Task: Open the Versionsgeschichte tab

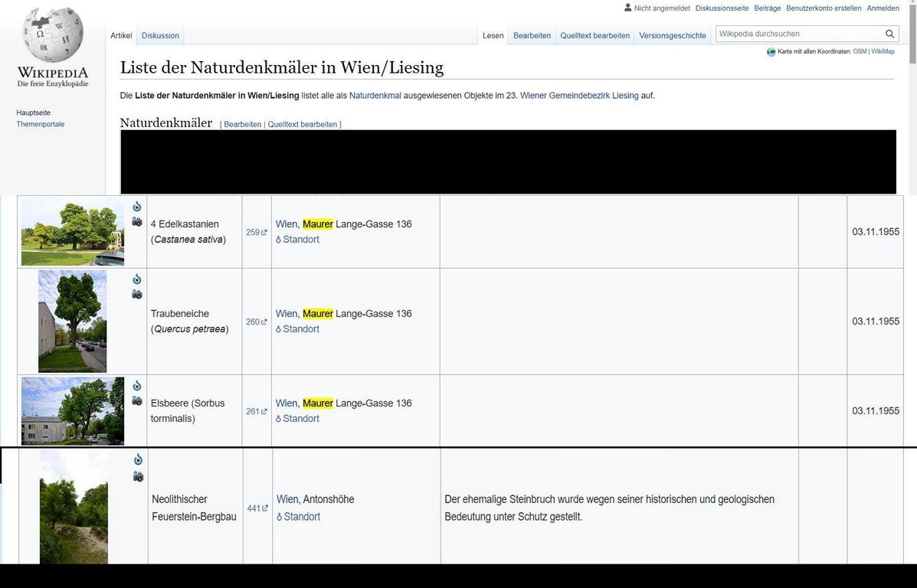Action: pyautogui.click(x=673, y=36)
